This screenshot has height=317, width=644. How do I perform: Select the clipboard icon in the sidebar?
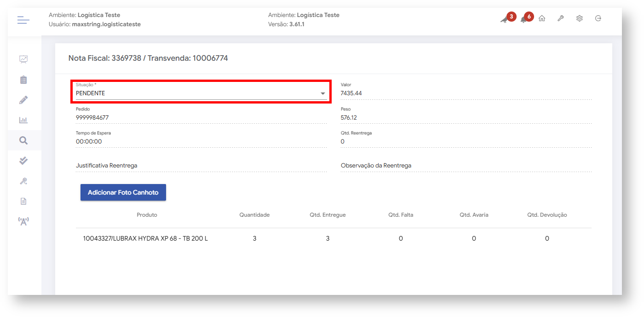click(23, 80)
